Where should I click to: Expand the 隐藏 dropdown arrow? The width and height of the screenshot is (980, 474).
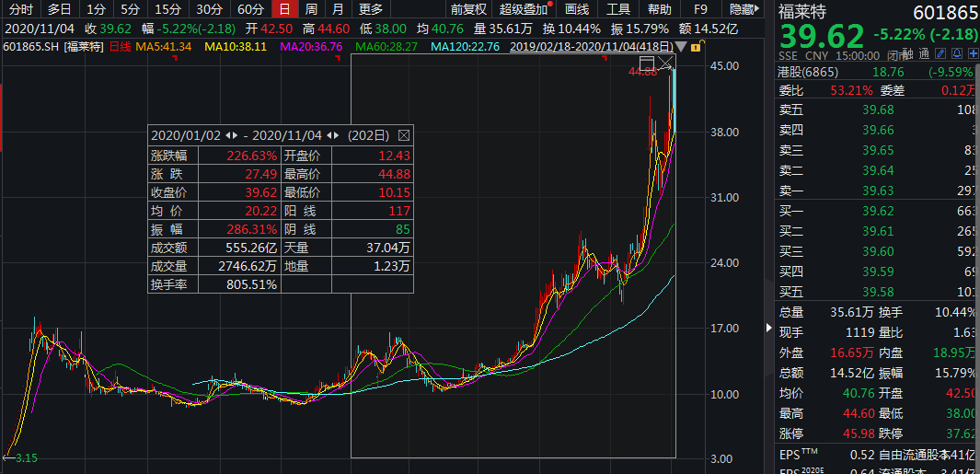click(x=758, y=9)
